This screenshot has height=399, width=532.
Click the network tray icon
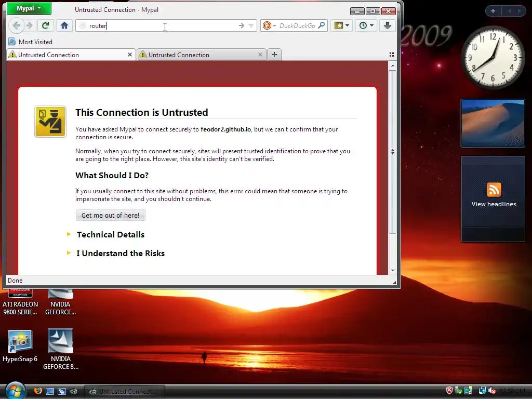tap(482, 391)
